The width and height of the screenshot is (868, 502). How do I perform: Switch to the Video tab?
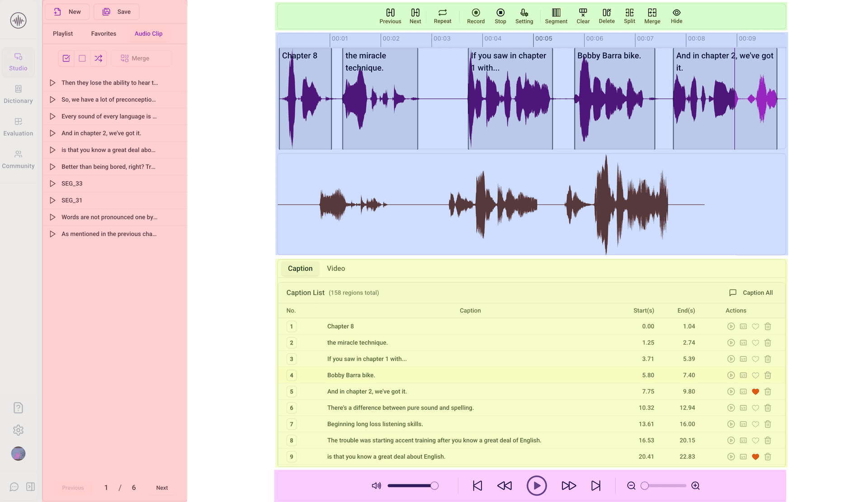[x=336, y=268]
